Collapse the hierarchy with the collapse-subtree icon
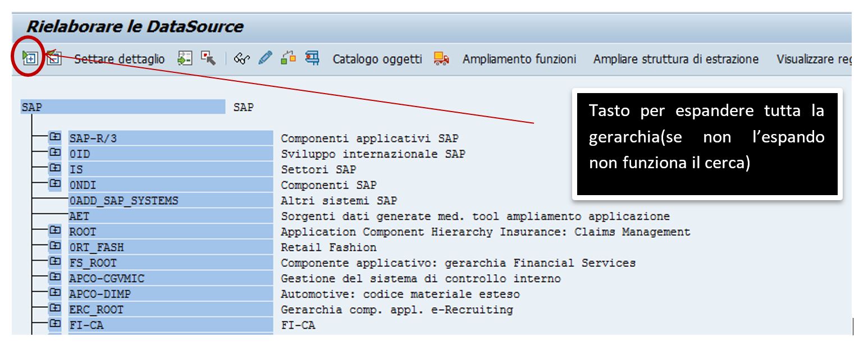The height and width of the screenshot is (351, 868). tap(54, 58)
